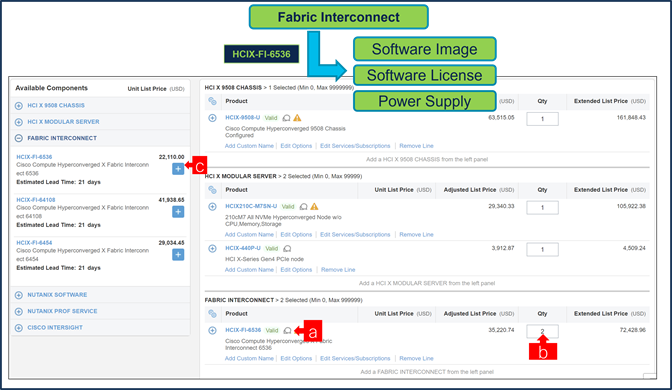Click Edit Options for HCIX-9508-U
This screenshot has width=672, height=390.
pyautogui.click(x=296, y=146)
